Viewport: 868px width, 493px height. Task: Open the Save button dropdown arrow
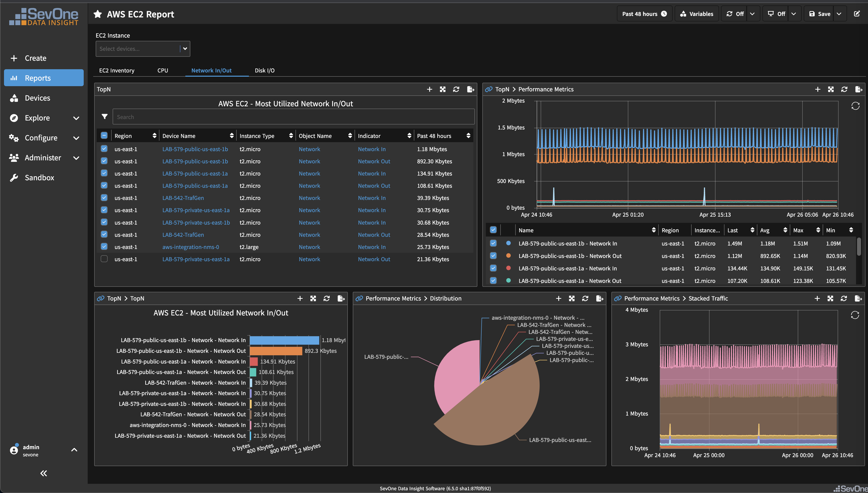(839, 13)
